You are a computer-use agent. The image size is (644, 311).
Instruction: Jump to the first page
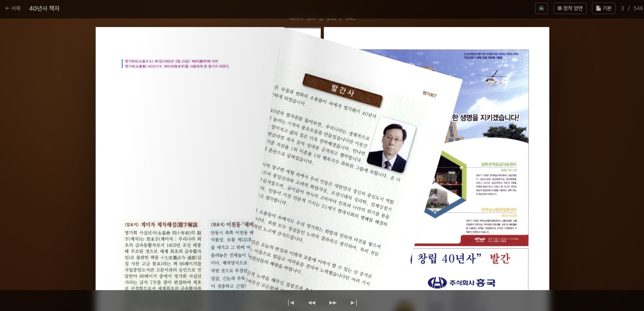point(291,303)
